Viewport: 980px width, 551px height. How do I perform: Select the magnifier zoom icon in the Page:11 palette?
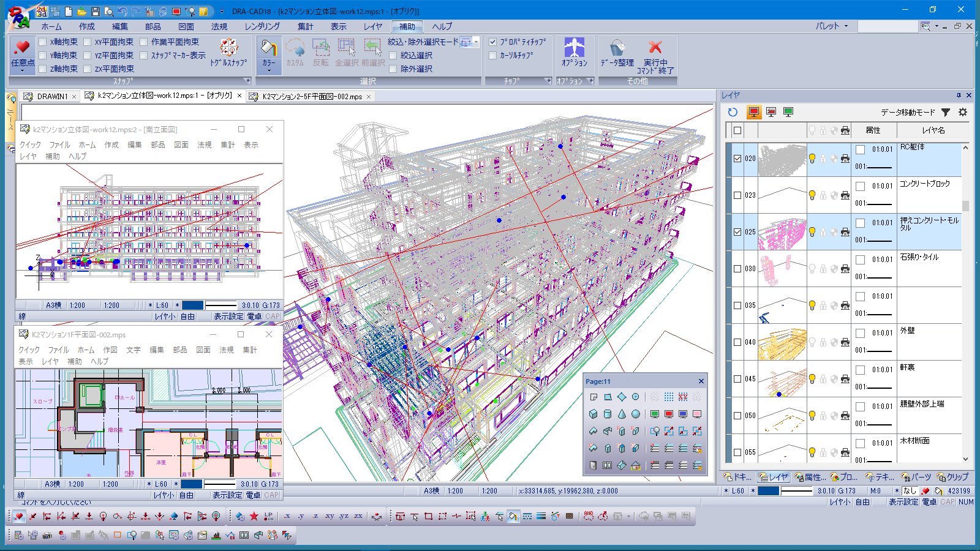point(655,431)
